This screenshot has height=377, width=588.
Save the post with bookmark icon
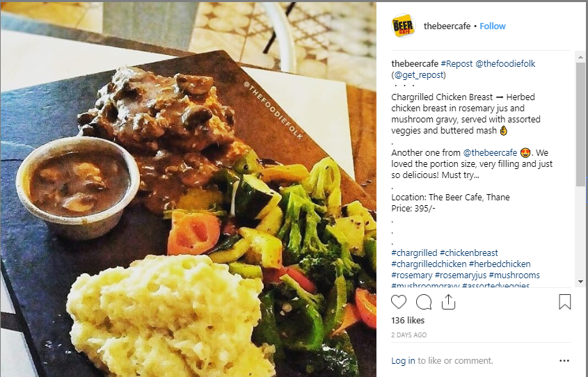point(565,302)
